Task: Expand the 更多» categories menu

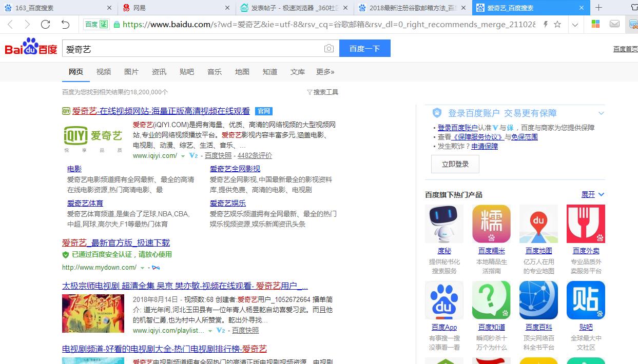Action: click(325, 72)
